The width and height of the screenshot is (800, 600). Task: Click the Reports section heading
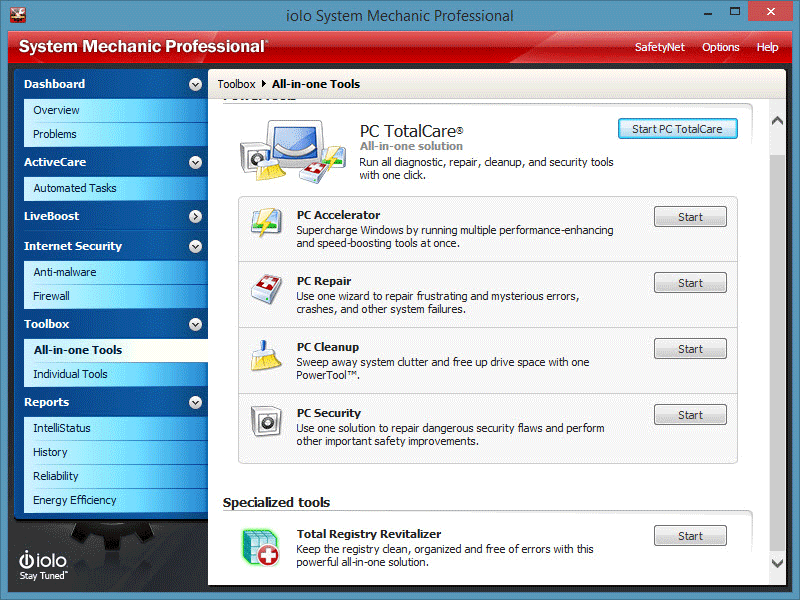coord(46,403)
